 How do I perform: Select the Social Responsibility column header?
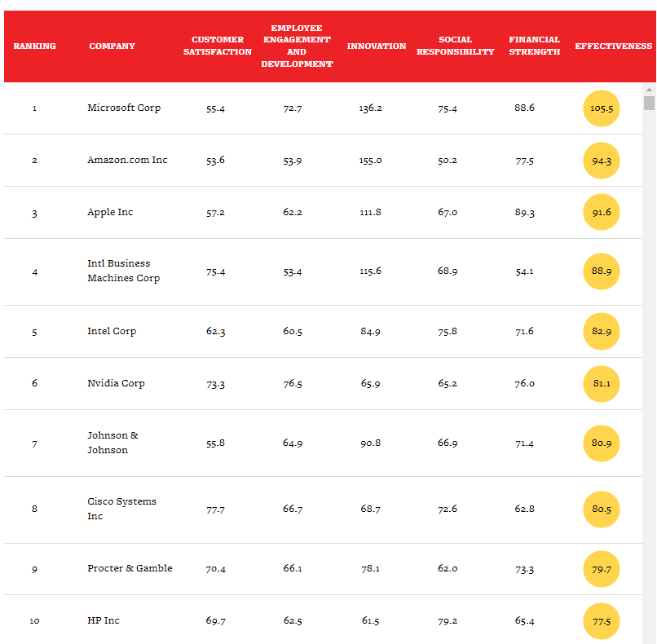point(455,46)
